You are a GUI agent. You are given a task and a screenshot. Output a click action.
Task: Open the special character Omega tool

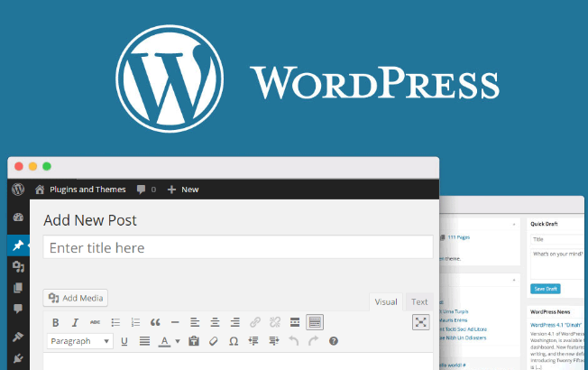coord(234,341)
